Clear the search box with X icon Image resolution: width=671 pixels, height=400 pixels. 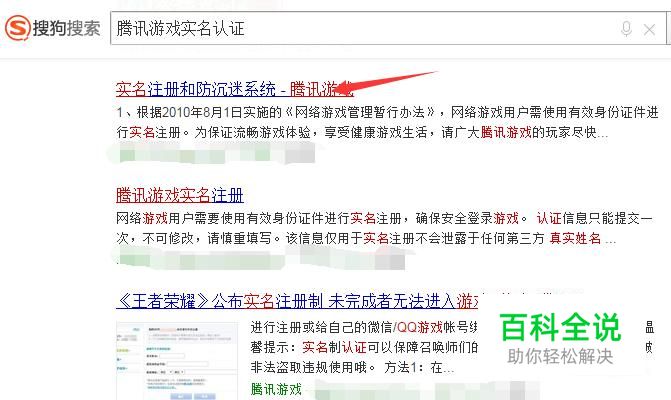click(649, 30)
